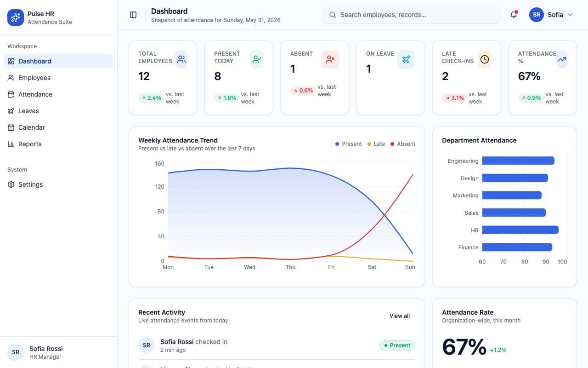Click the Present Today value 8
The image size is (588, 368).
(218, 76)
